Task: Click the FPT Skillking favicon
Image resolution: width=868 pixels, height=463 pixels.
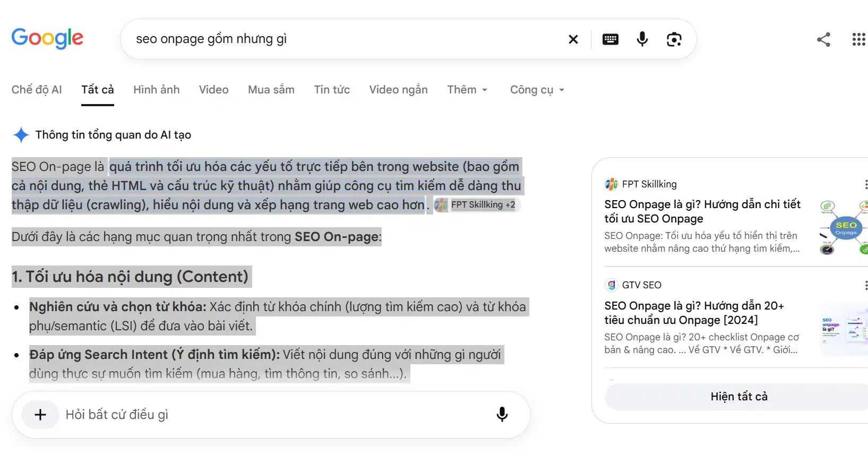Action: click(611, 184)
